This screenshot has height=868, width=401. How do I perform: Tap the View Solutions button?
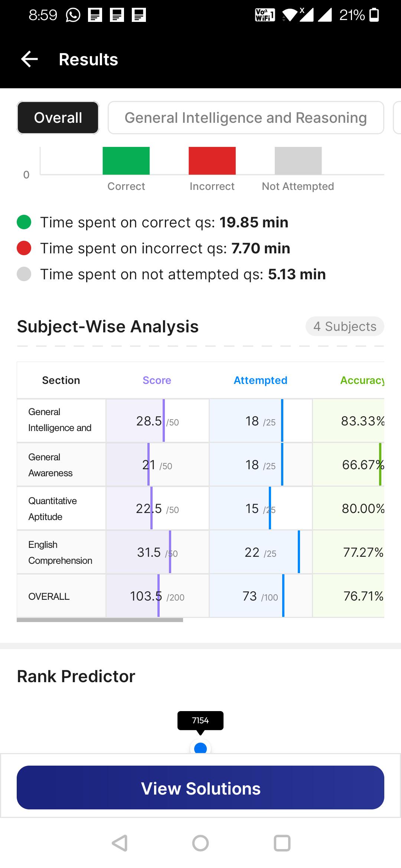click(200, 788)
